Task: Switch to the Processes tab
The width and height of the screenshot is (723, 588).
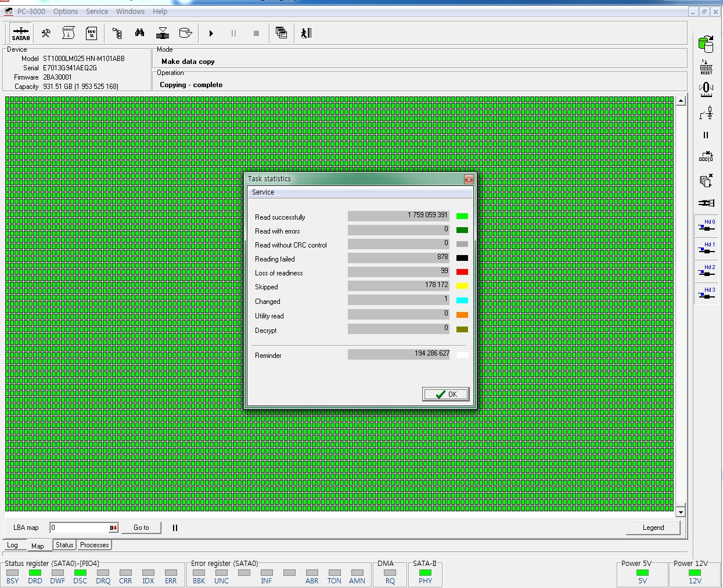Action: point(94,545)
